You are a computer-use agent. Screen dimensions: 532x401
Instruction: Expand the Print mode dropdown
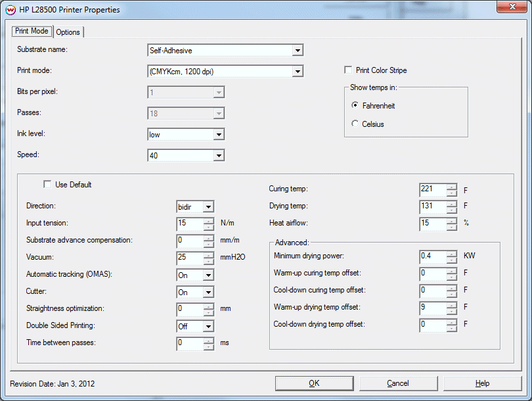298,71
